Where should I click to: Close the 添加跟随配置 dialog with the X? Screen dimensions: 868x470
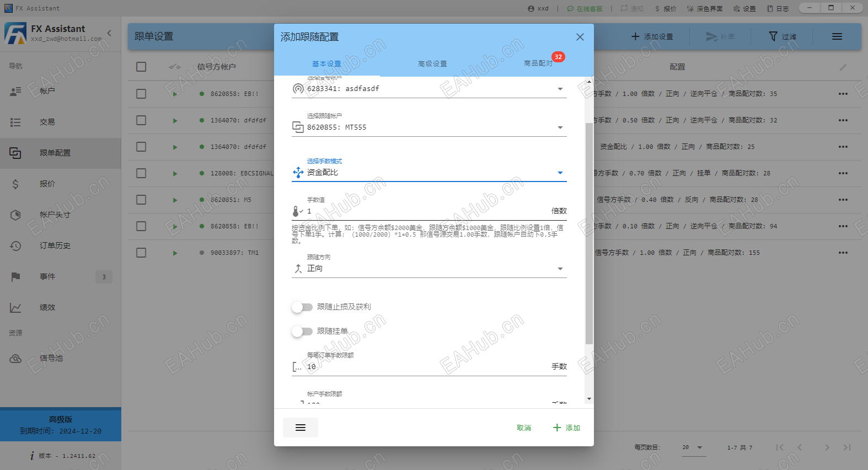coord(580,37)
